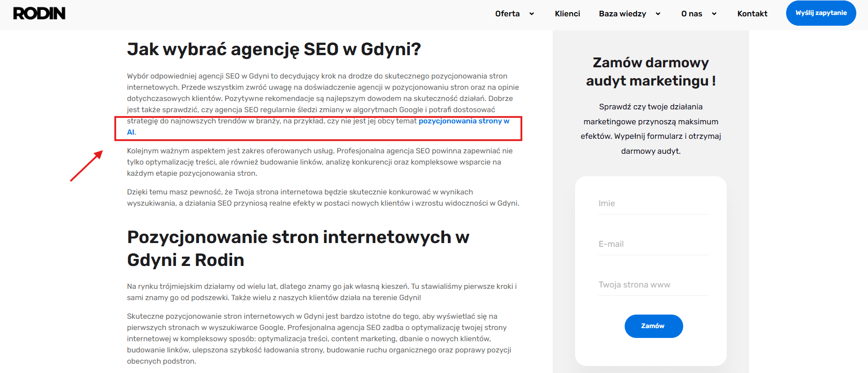Viewport: 868px width, 373px height.
Task: Open the Baza wiedzy menu label
Action: click(x=622, y=14)
